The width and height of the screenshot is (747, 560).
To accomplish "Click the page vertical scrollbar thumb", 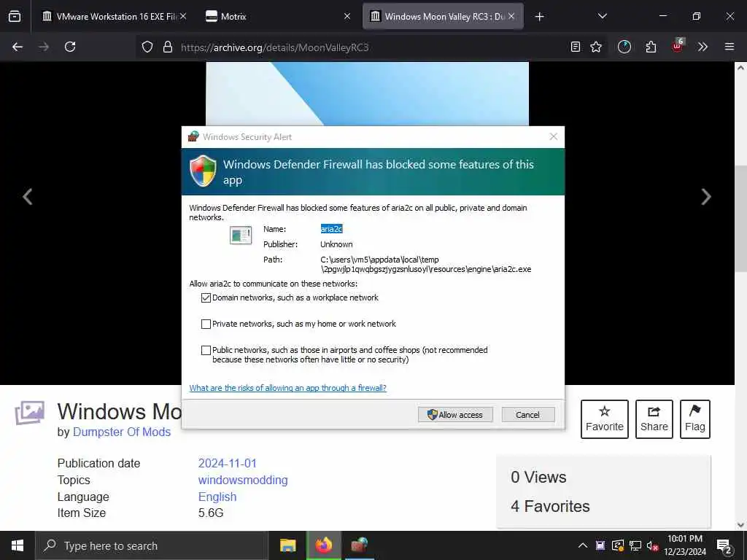I will pyautogui.click(x=740, y=219).
